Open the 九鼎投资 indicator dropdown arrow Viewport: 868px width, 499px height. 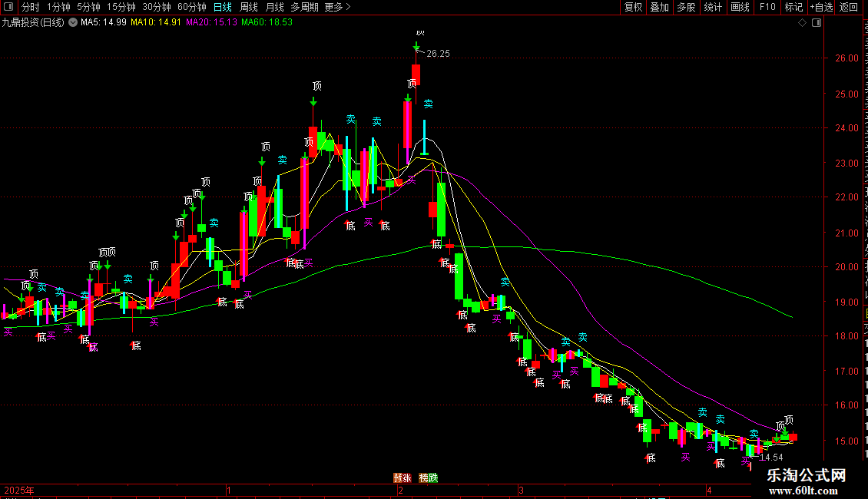72,23
